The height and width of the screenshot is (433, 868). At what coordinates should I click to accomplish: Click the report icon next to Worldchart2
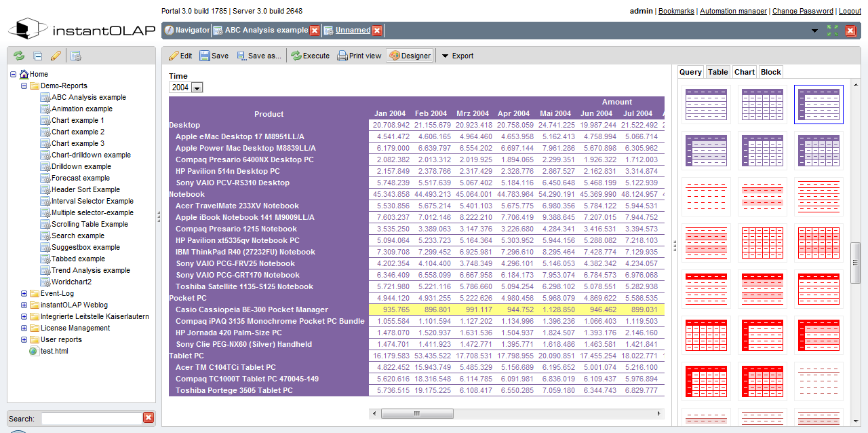45,282
